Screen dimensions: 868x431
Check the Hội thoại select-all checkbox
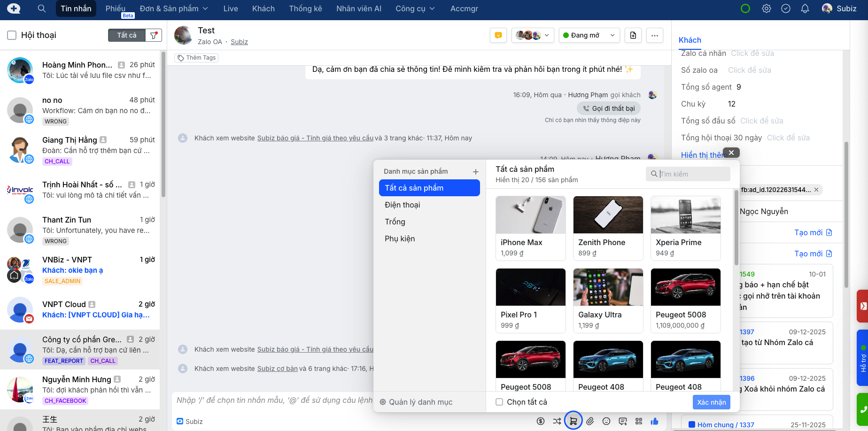click(x=12, y=35)
